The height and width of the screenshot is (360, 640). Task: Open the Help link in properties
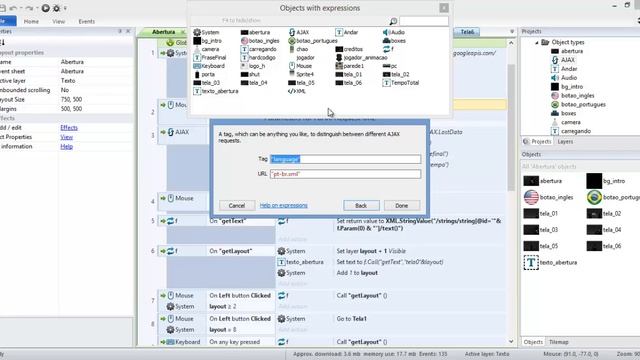pyautogui.click(x=67, y=147)
